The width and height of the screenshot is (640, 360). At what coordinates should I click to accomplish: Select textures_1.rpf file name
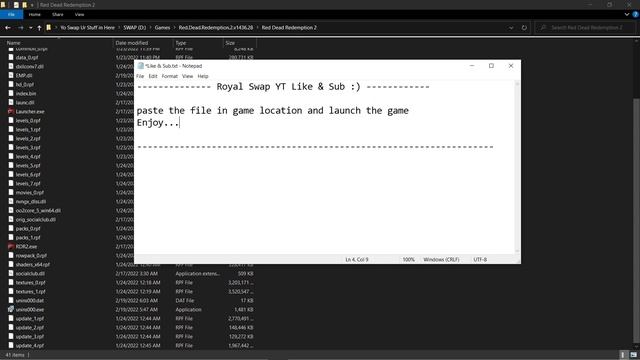pos(30,291)
